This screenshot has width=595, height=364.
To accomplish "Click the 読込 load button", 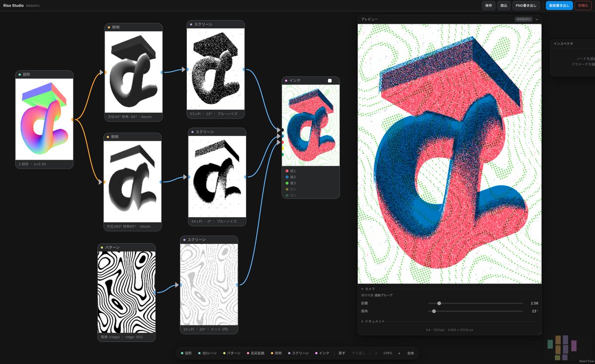I will coord(504,5).
